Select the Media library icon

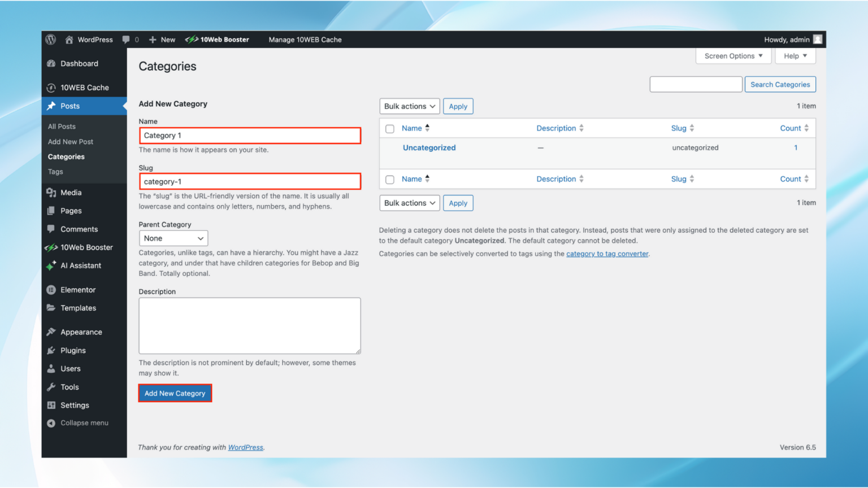51,192
